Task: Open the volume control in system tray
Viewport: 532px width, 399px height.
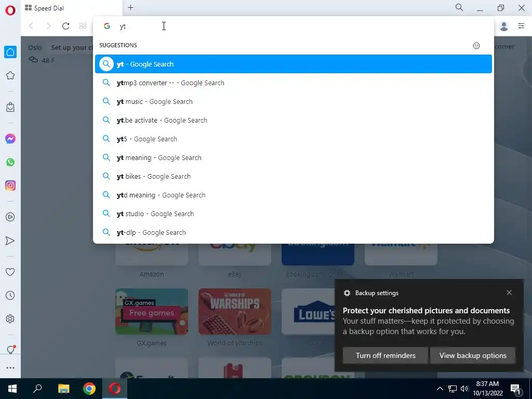Action: coord(464,389)
